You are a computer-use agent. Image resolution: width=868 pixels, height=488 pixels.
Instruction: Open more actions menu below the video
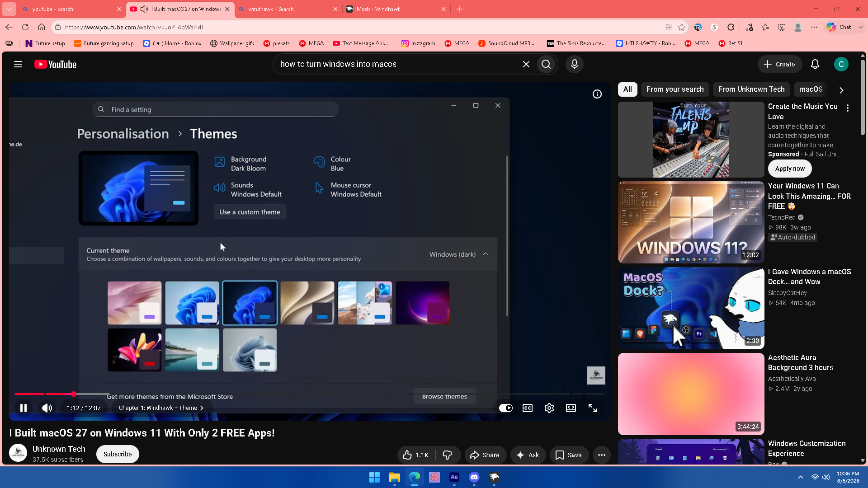[x=601, y=455]
